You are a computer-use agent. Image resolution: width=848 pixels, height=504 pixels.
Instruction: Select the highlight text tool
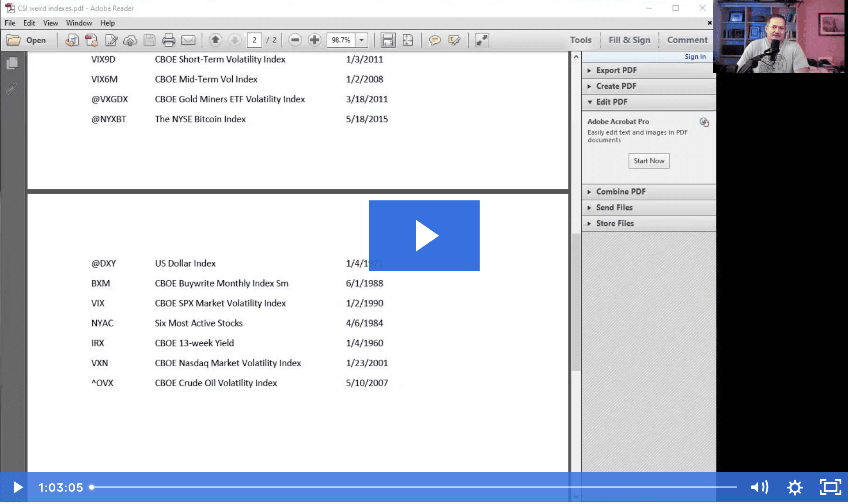pos(454,40)
